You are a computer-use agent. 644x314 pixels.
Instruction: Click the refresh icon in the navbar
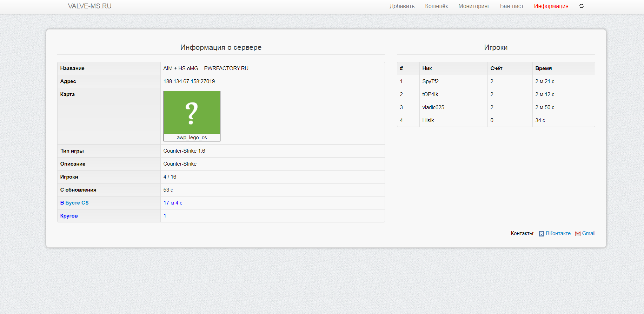click(581, 6)
